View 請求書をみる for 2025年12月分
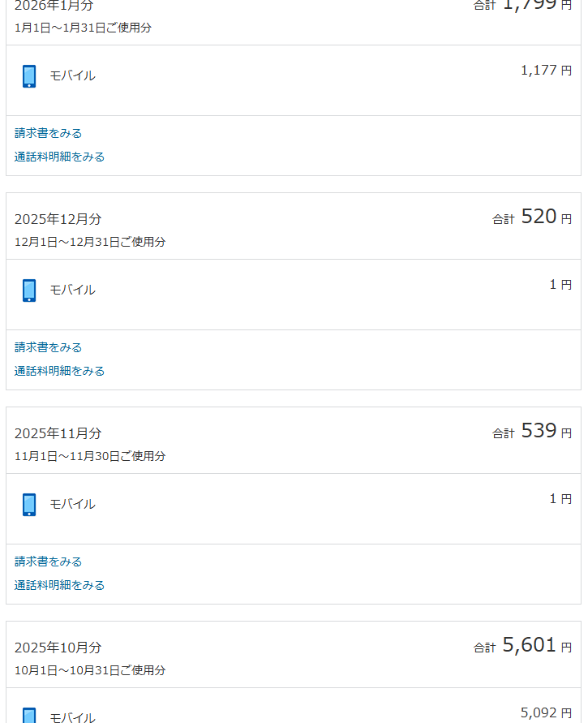This screenshot has height=723, width=588. 49,347
